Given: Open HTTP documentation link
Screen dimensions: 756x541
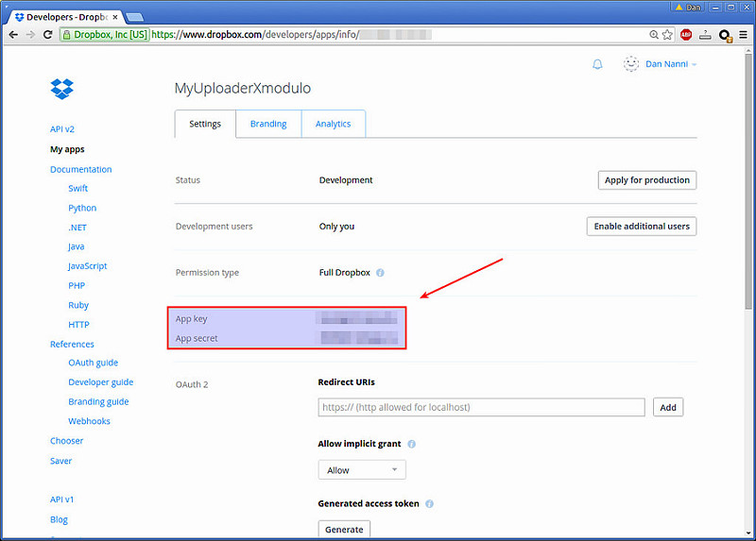Looking at the screenshot, I should pos(78,325).
